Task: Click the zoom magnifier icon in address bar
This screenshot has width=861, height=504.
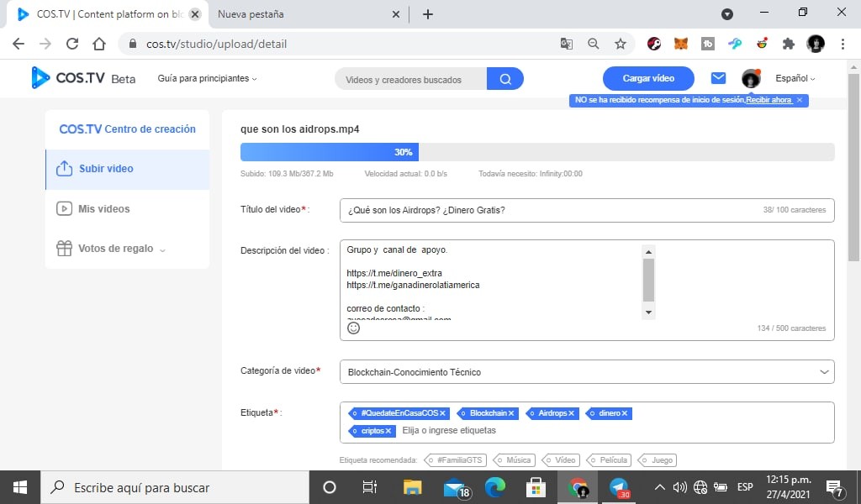Action: pyautogui.click(x=594, y=44)
